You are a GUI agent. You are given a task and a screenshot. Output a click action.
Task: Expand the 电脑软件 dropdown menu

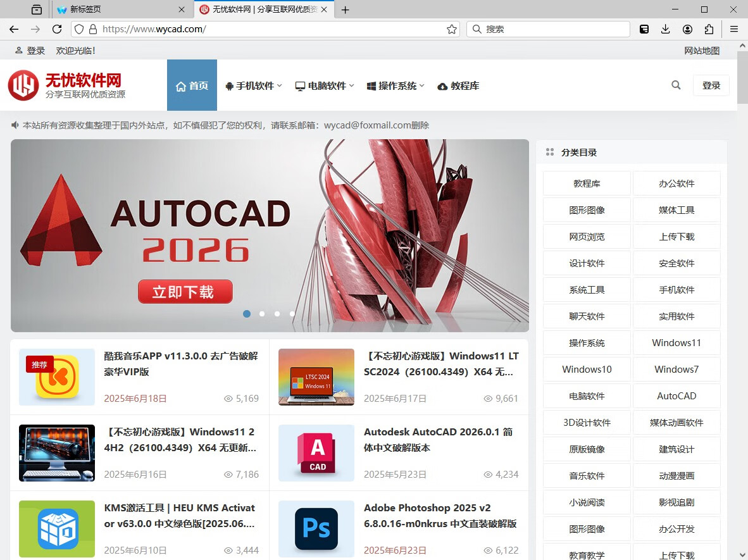click(324, 85)
